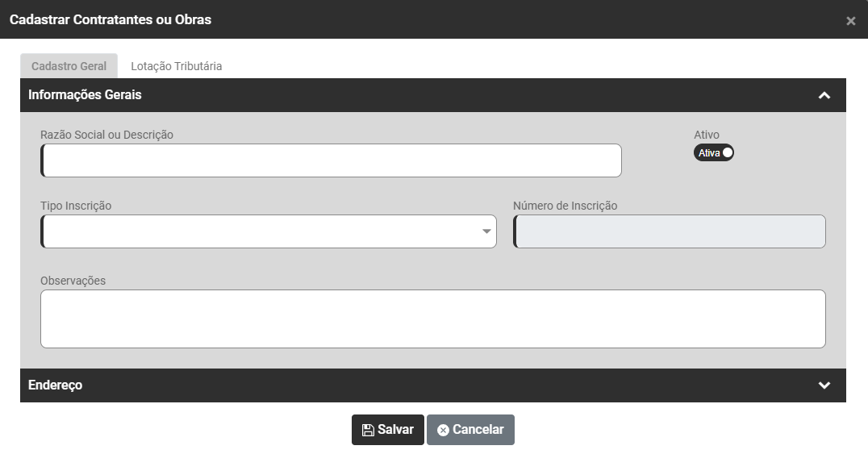Click the Razão Social ou Descrição label

[x=106, y=135]
